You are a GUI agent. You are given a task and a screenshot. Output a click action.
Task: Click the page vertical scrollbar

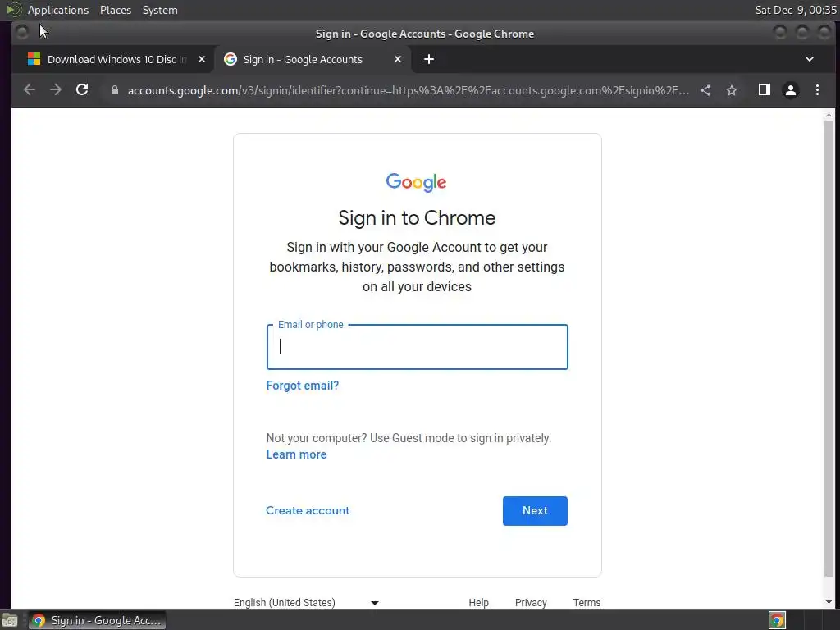829,348
